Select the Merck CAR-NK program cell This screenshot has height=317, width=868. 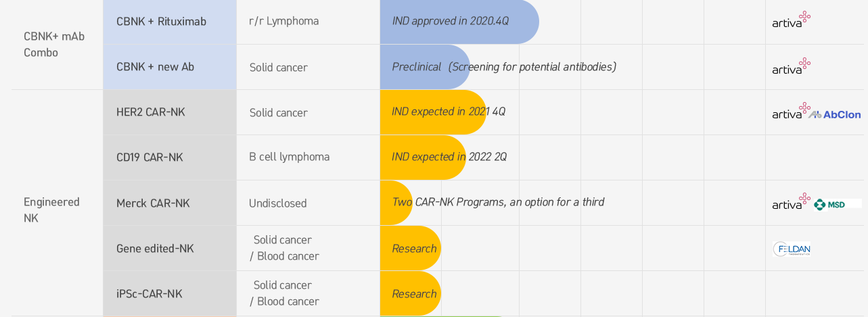tap(170, 203)
